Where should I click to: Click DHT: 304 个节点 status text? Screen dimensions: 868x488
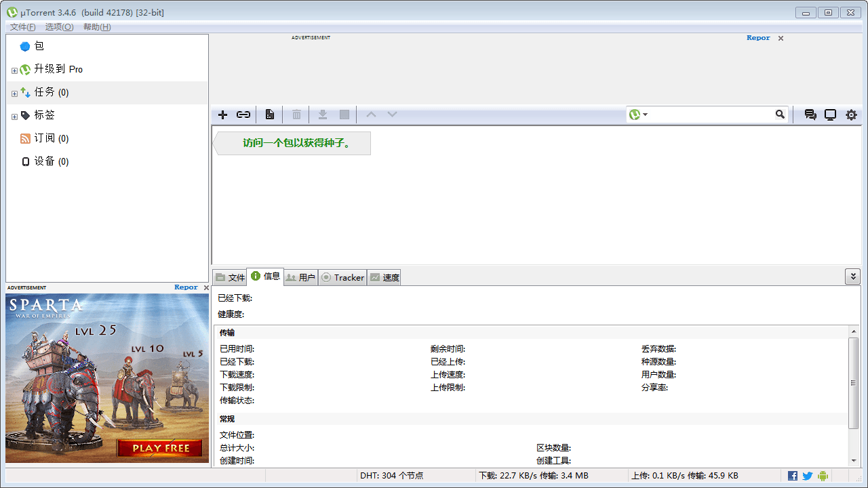tap(391, 476)
